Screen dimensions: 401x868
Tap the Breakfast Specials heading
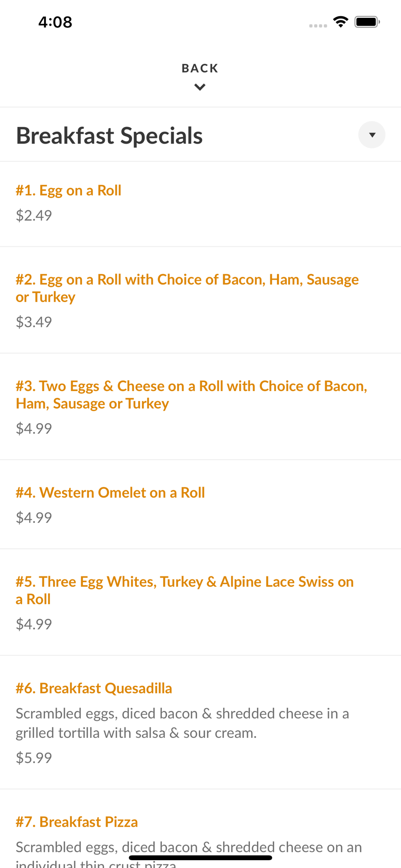109,135
